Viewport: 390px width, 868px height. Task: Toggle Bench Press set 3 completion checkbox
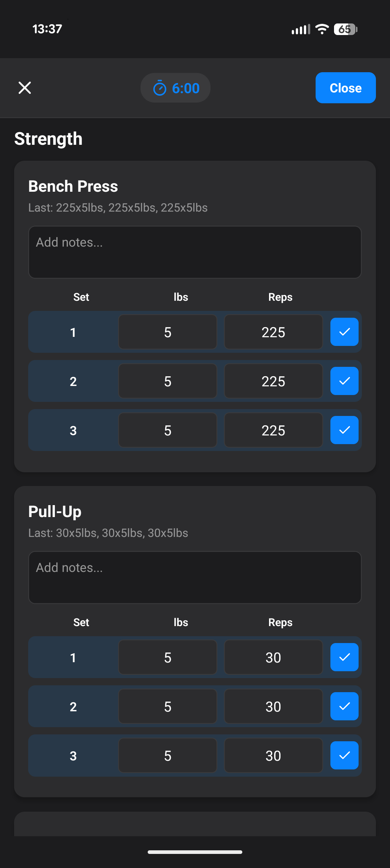tap(344, 430)
